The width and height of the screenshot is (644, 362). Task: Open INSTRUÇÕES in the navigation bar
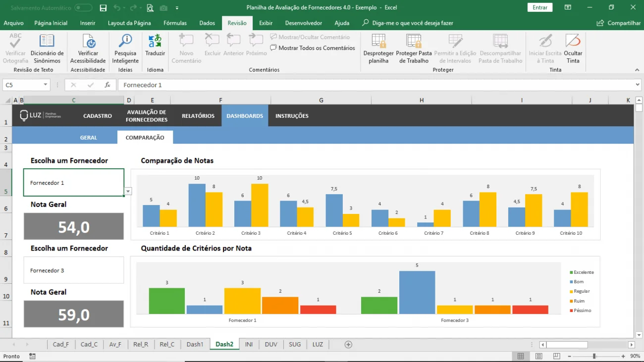(x=292, y=116)
